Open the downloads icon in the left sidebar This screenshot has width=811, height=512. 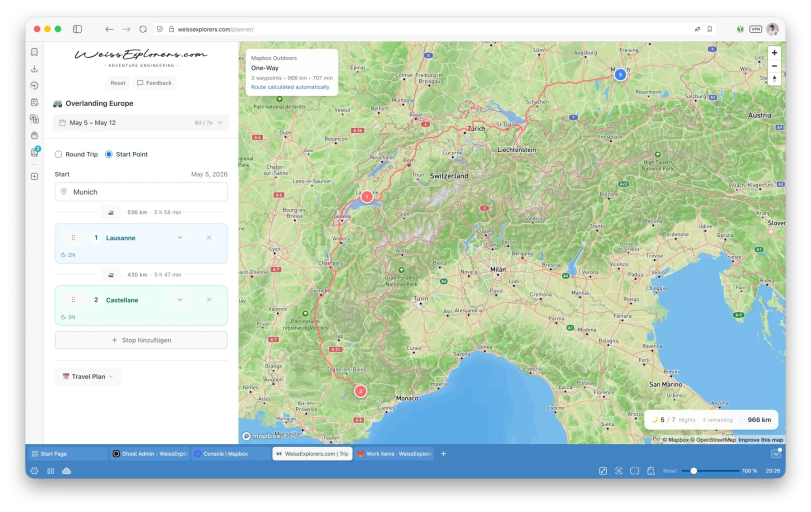click(x=35, y=69)
